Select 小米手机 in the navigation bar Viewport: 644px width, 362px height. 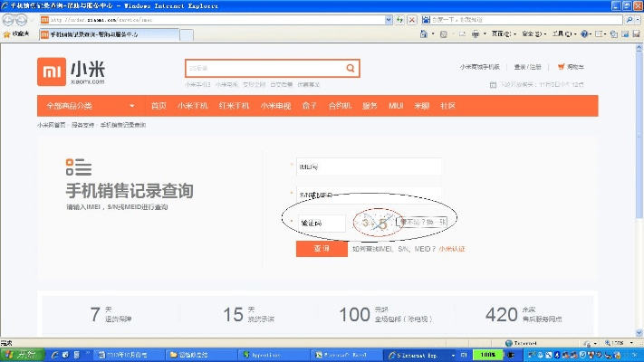(x=192, y=106)
